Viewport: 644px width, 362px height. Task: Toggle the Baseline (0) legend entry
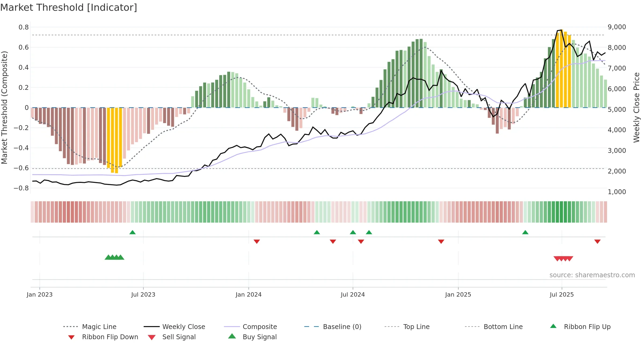tap(333, 327)
